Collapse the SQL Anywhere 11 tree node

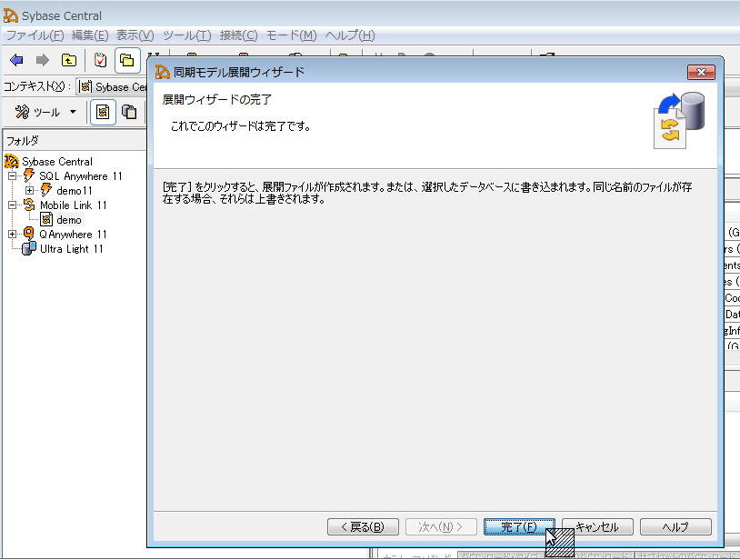tap(13, 176)
